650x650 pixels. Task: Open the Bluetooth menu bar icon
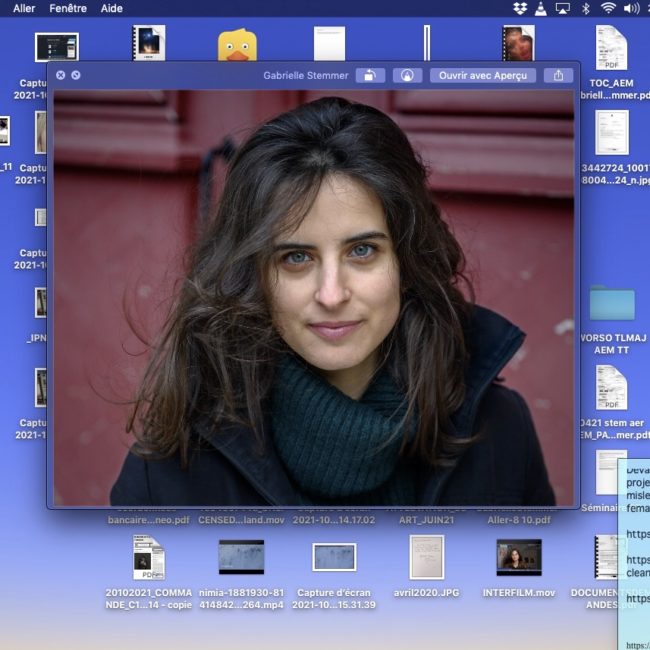click(585, 8)
